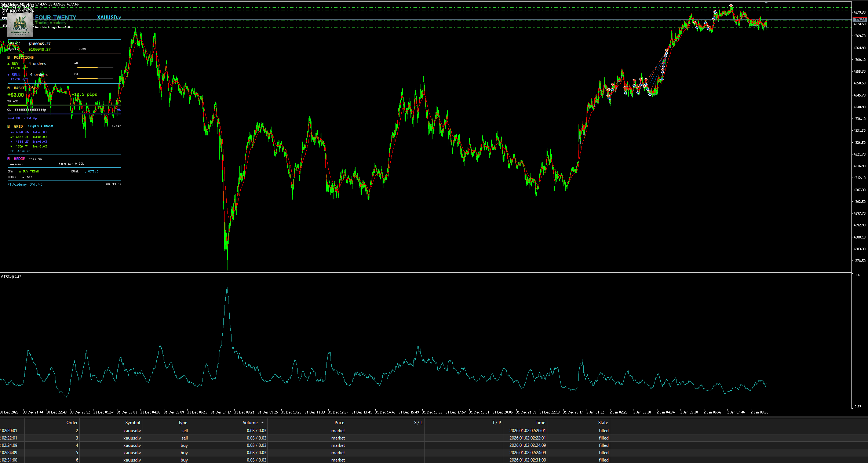Viewport: 868px width, 463px height.
Task: Click the BUY TREND arrow indicator
Action: (20, 171)
